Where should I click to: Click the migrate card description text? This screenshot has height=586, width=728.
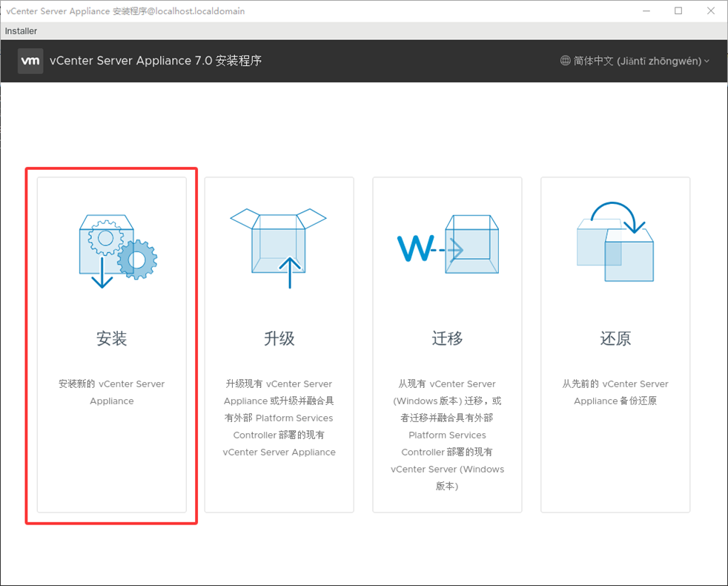click(x=447, y=435)
